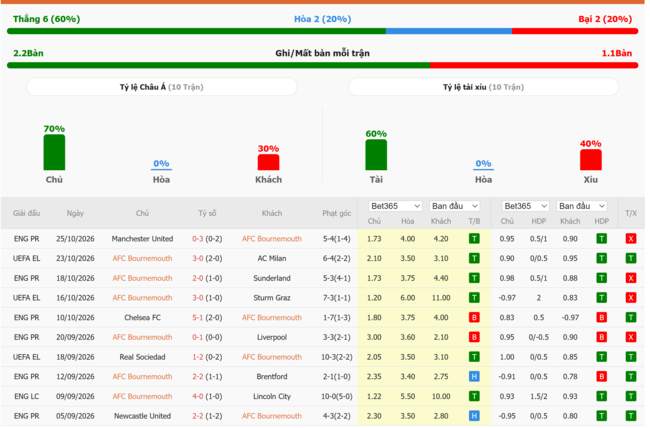Screen dimensions: 650x428
Task: Click the red 30% Khách bar
Action: pos(270,163)
